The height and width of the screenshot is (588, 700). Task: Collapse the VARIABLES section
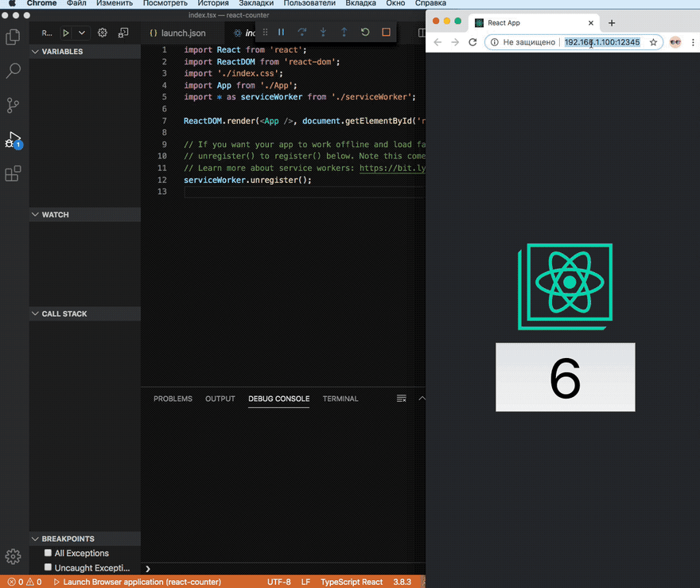point(85,52)
